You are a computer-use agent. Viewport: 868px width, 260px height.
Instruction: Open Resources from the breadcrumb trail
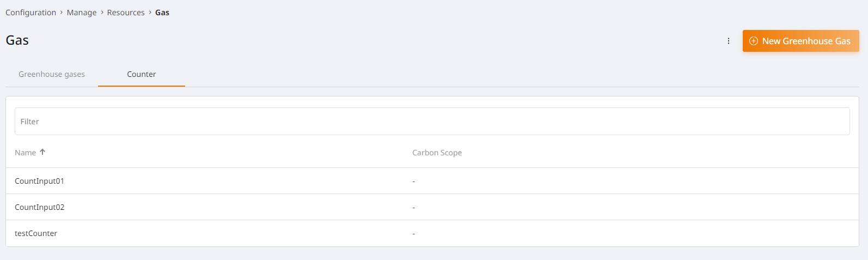click(126, 13)
